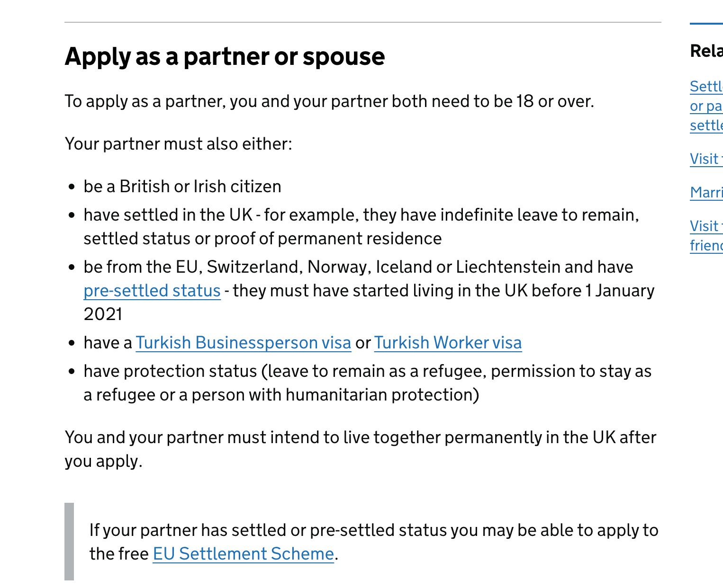Open the sidebar link starting with "Settl"
This screenshot has width=723, height=588.
pyautogui.click(x=706, y=87)
